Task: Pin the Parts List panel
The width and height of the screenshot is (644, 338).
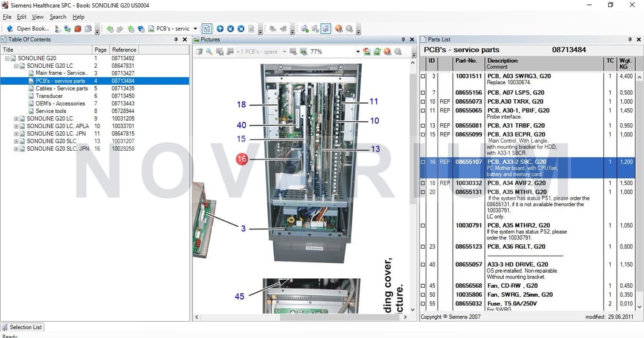Action: 630,40
